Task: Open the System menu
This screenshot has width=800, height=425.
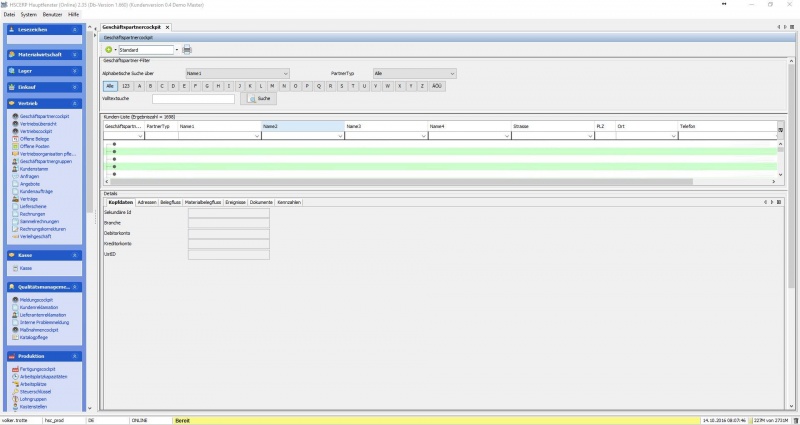Action: coord(29,15)
